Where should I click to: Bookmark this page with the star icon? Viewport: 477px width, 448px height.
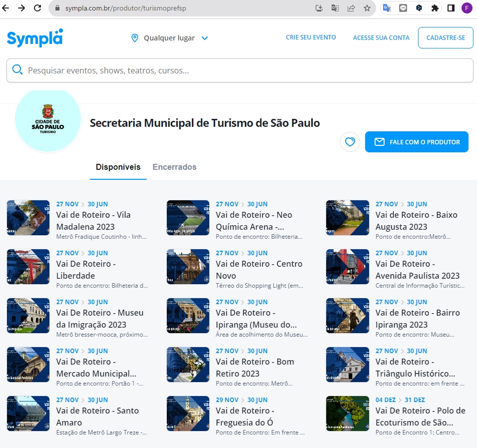[367, 8]
